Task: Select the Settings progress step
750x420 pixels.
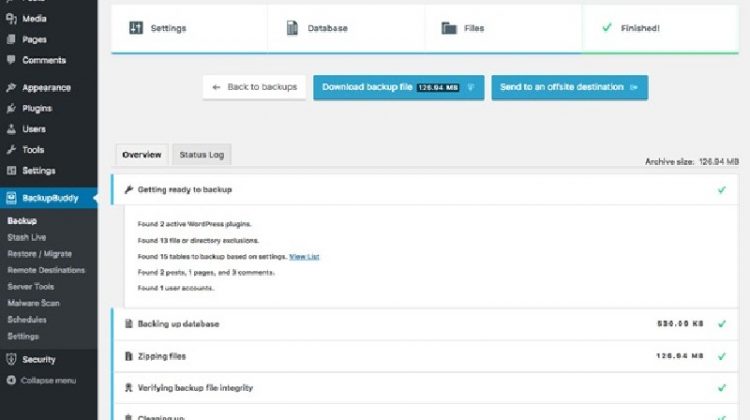Action: pyautogui.click(x=189, y=28)
